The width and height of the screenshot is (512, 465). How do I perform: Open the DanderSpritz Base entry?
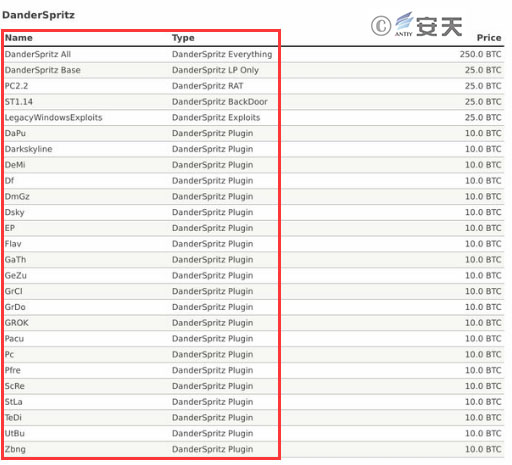click(x=43, y=70)
